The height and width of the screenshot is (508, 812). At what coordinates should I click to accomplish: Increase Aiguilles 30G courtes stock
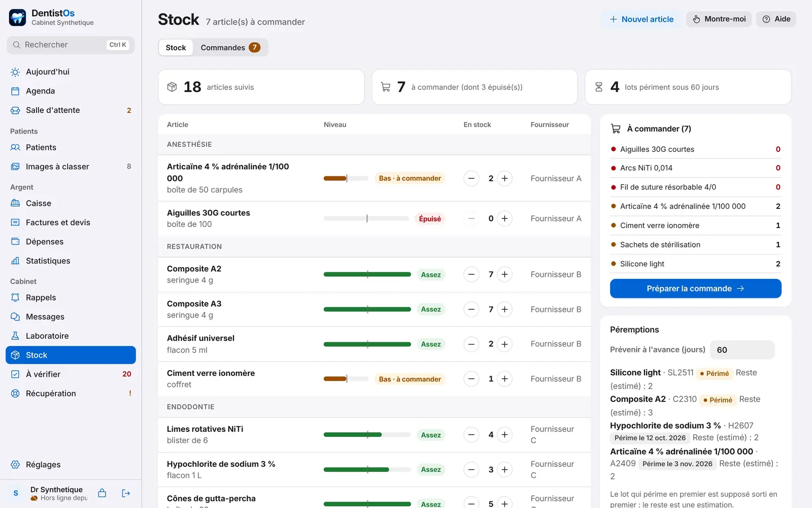[x=504, y=218]
